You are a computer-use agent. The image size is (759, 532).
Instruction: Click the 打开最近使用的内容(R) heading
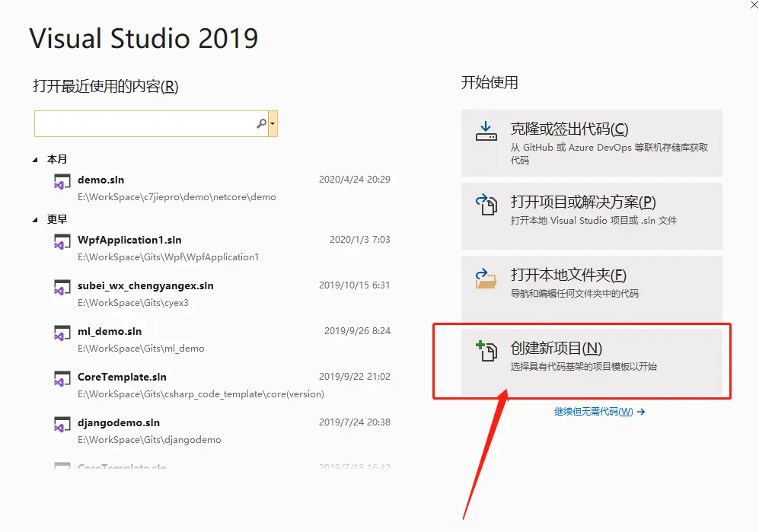coord(106,87)
